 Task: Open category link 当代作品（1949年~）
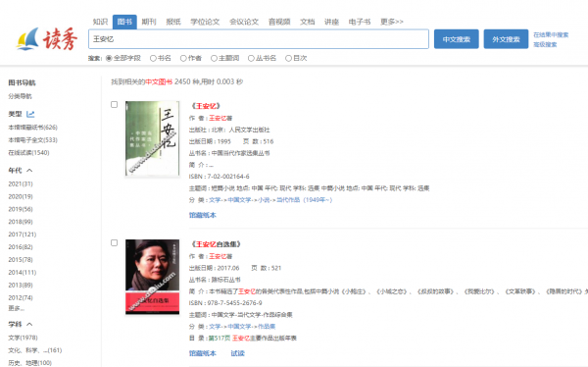click(304, 200)
